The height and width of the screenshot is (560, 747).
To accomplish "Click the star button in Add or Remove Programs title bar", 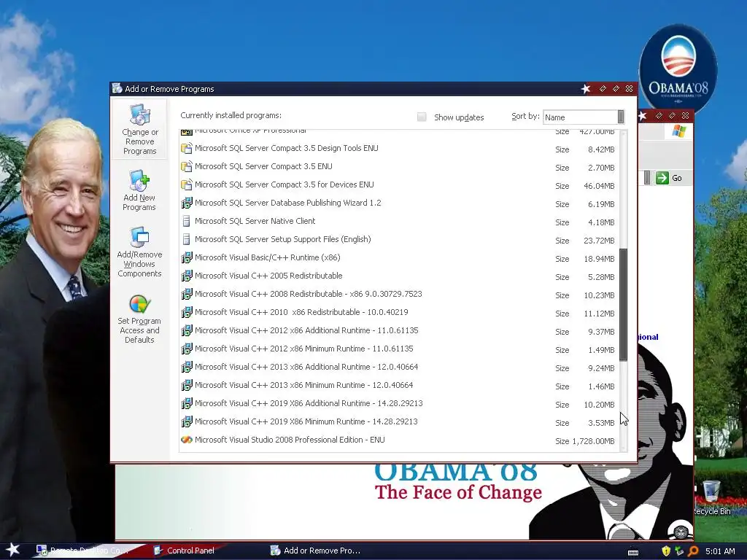I will [586, 88].
